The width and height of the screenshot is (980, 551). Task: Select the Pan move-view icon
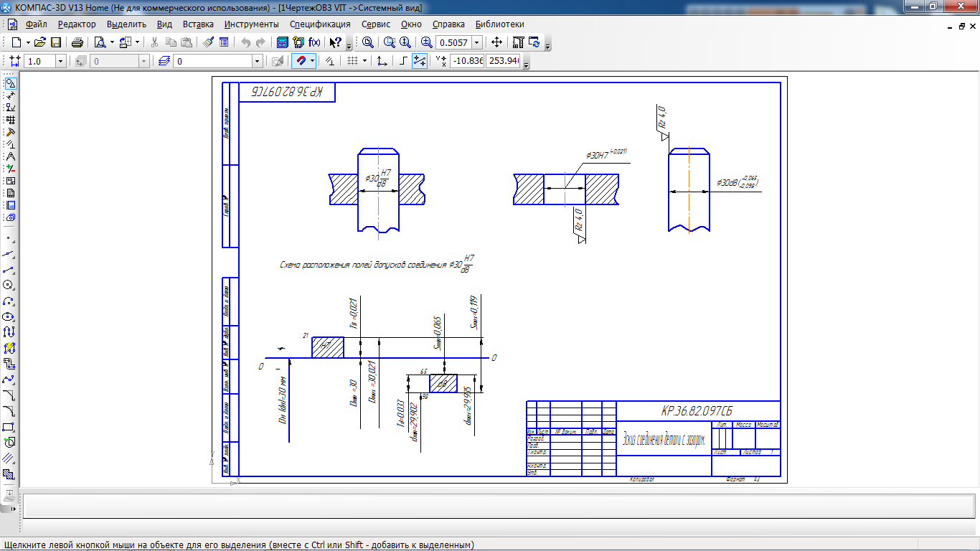coord(496,42)
